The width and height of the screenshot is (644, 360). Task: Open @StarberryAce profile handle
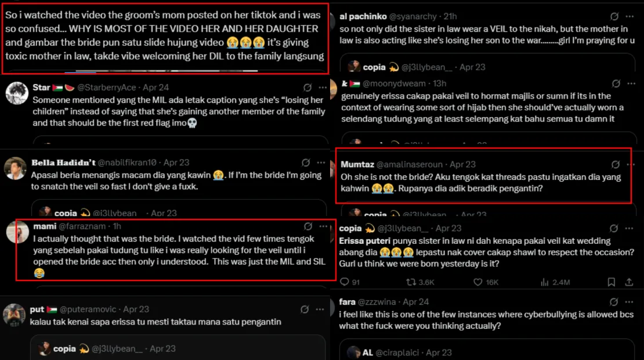pos(106,88)
